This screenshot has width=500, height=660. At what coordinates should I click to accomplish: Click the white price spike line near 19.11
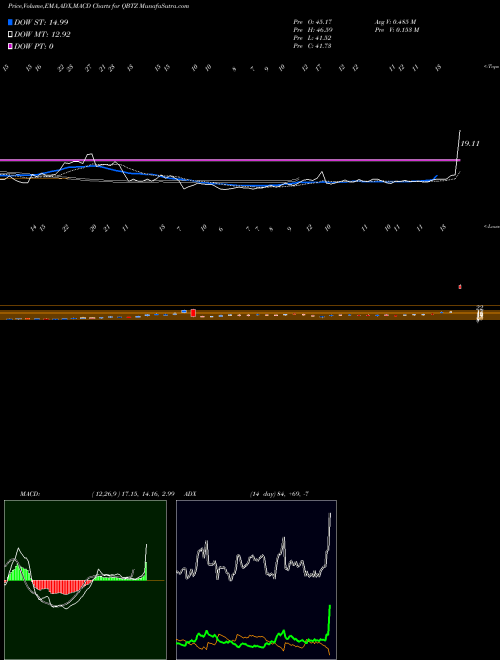coord(458,152)
